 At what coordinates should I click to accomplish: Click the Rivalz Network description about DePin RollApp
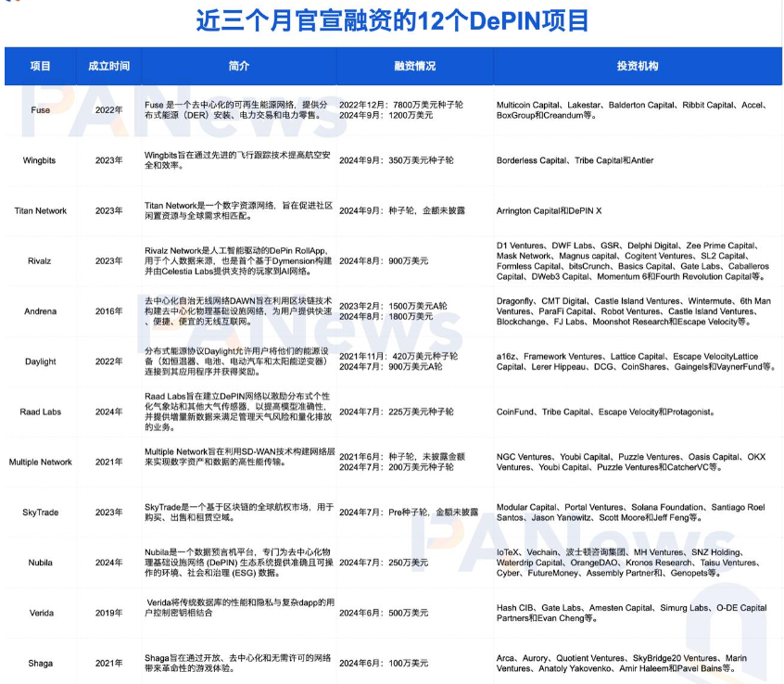[x=238, y=261]
